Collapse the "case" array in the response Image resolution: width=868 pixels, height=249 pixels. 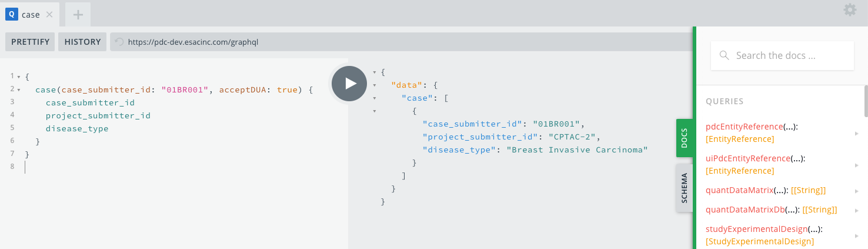point(374,98)
